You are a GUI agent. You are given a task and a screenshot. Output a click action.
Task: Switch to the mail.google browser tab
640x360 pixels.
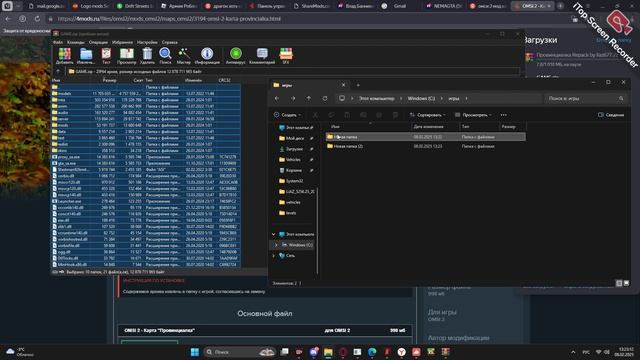46,6
